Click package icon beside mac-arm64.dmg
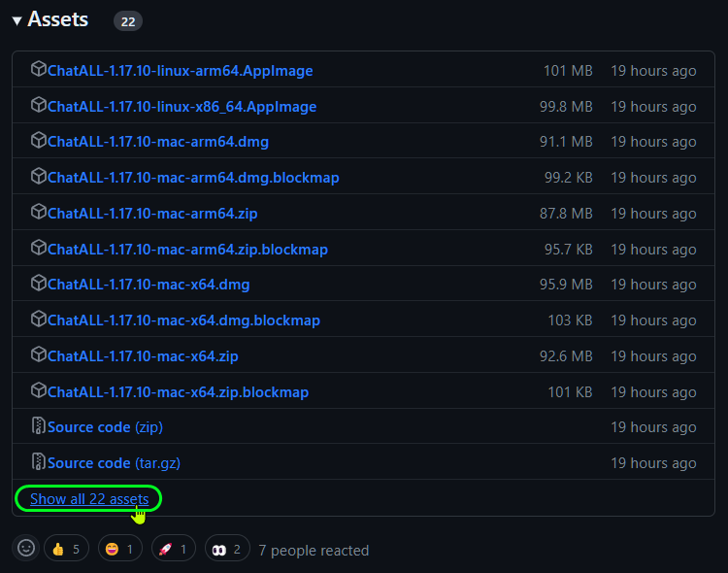Screen dimensions: 728x573 coord(39,140)
